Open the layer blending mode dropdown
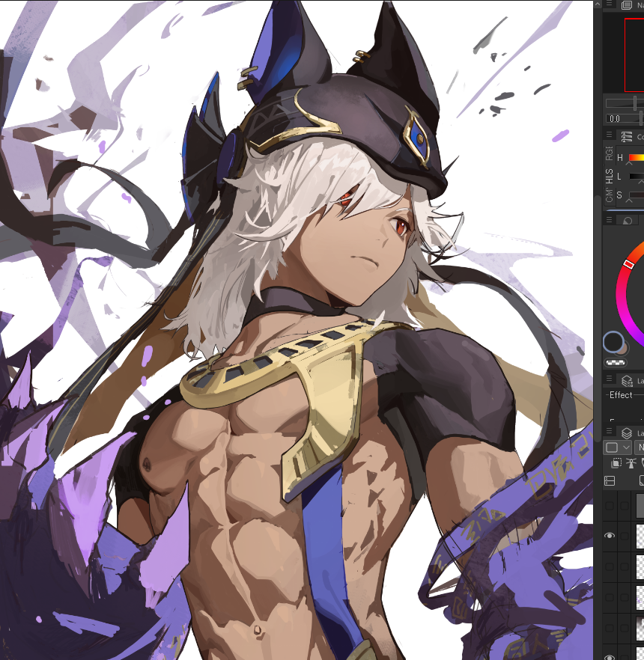The height and width of the screenshot is (660, 644). point(639,447)
